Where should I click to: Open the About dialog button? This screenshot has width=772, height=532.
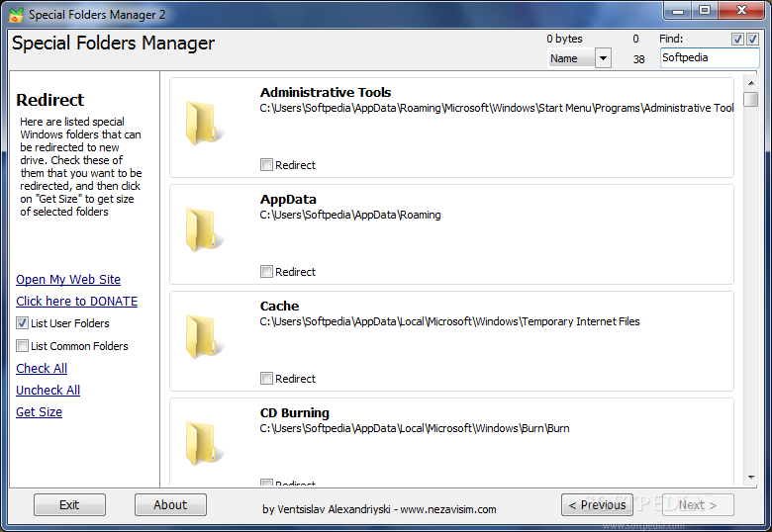coord(170,505)
